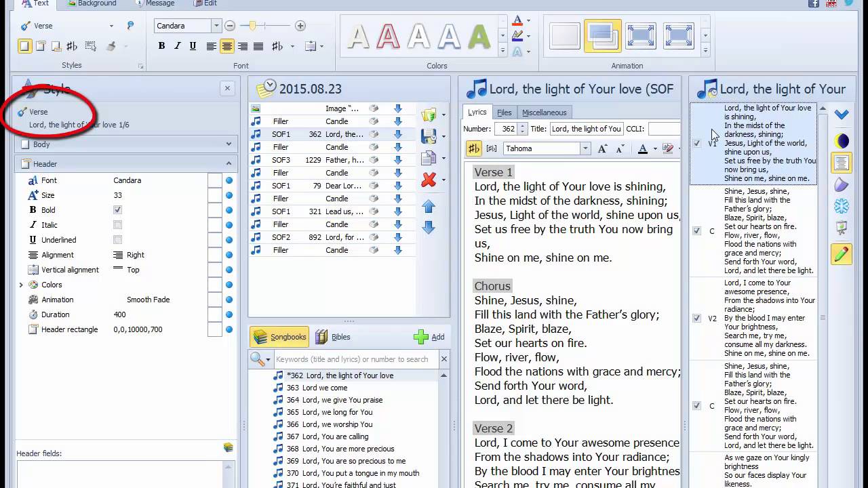The image size is (868, 488).
Task: Uncheck the first chorus slide checkbox
Action: [x=697, y=231]
